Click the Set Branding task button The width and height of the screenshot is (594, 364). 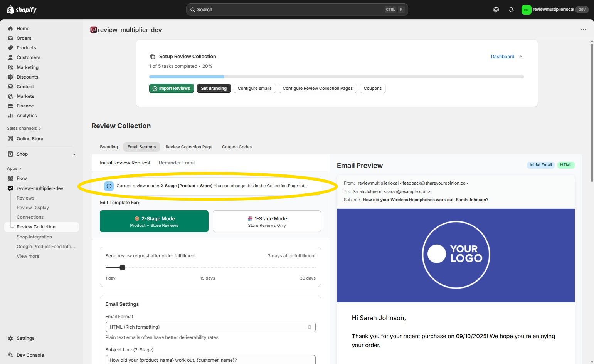point(214,89)
